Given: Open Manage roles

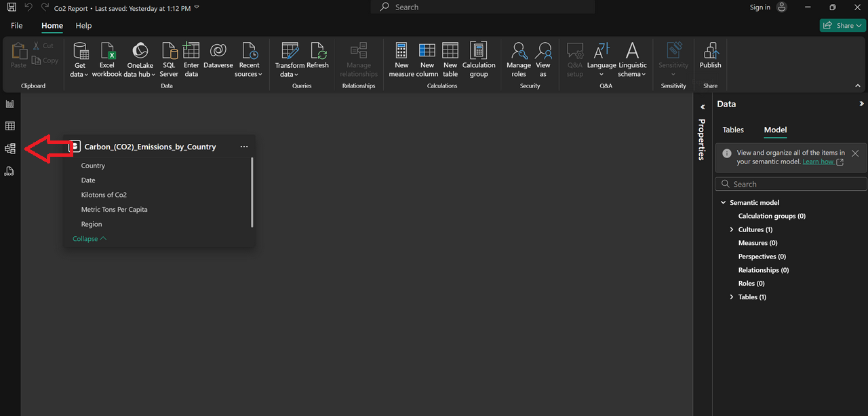Looking at the screenshot, I should [x=519, y=60].
